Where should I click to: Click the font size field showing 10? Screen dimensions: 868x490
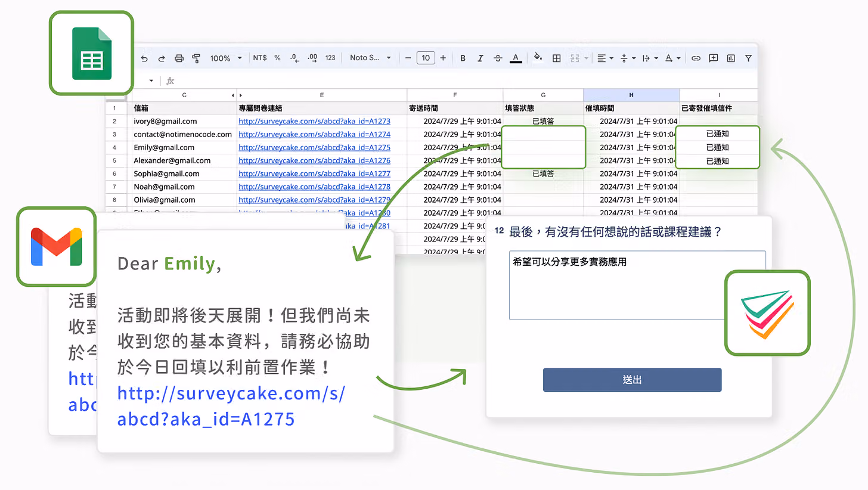(x=426, y=58)
